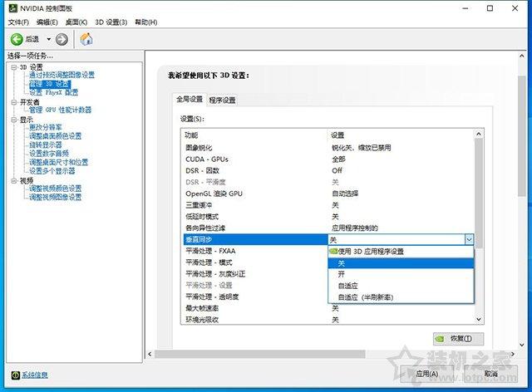Click the settings list scrollbar thumb
532x392 pixels.
tap(479, 193)
